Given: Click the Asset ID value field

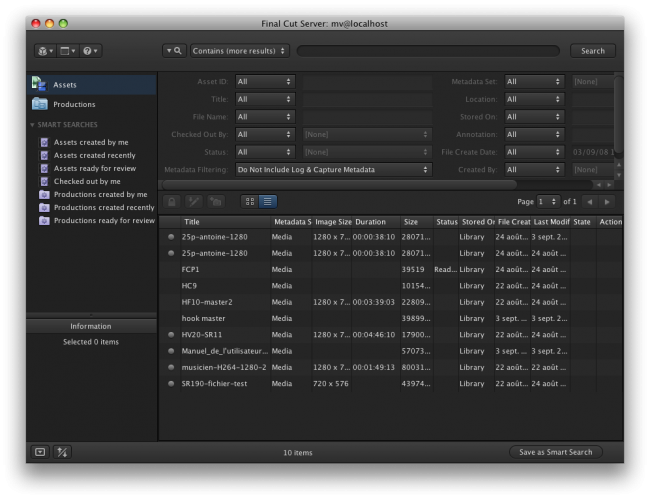Looking at the screenshot, I should pos(367,82).
